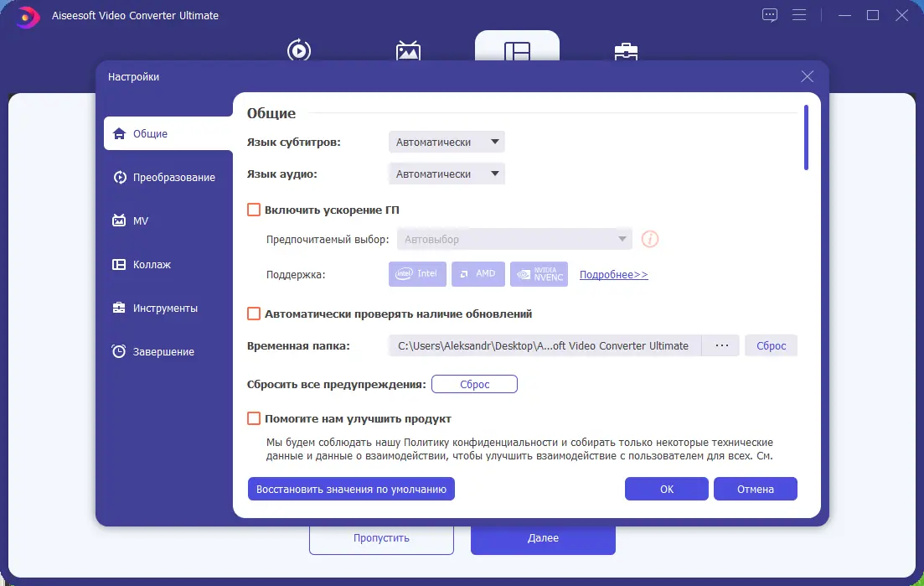The image size is (924, 586).
Task: Click the convert icon beside Преобразование
Action: (120, 178)
